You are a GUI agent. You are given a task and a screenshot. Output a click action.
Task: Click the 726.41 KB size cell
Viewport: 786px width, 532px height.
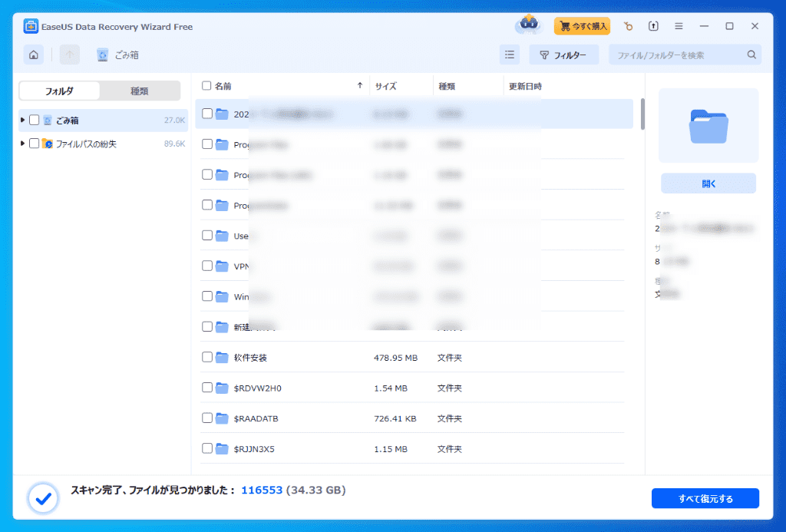(x=395, y=418)
